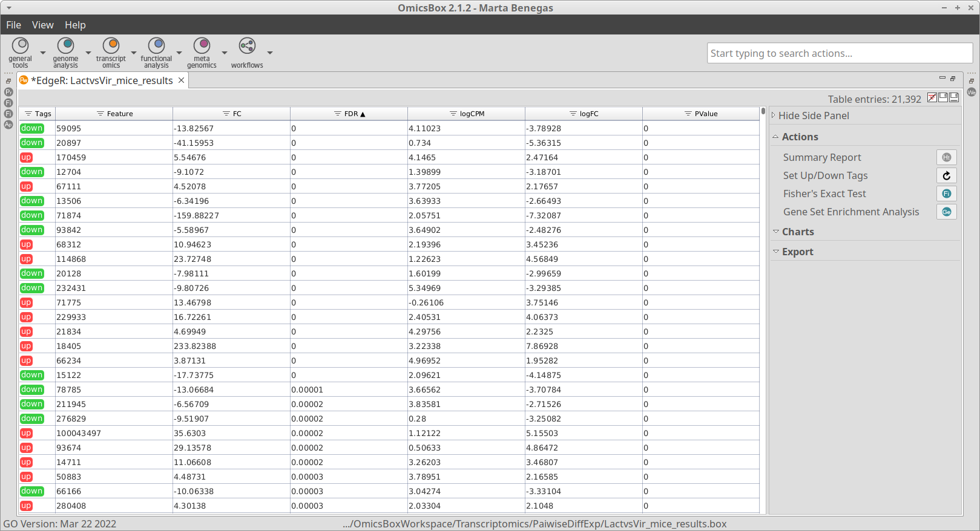Collapse the Actions section

click(799, 137)
